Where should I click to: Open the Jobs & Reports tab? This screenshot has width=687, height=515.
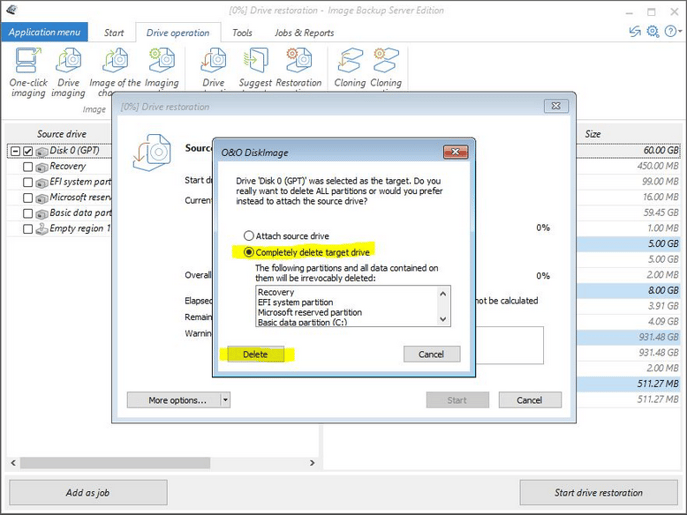(x=304, y=32)
